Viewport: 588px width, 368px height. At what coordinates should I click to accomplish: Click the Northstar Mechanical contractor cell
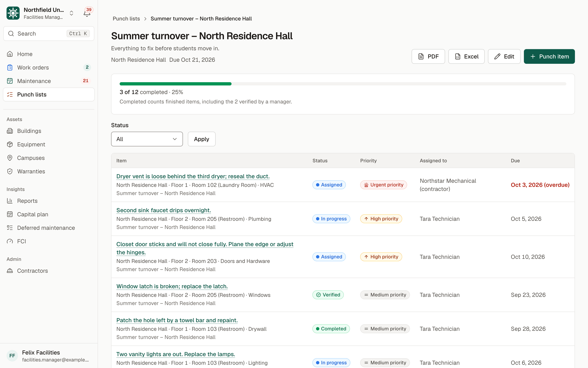[x=448, y=185]
